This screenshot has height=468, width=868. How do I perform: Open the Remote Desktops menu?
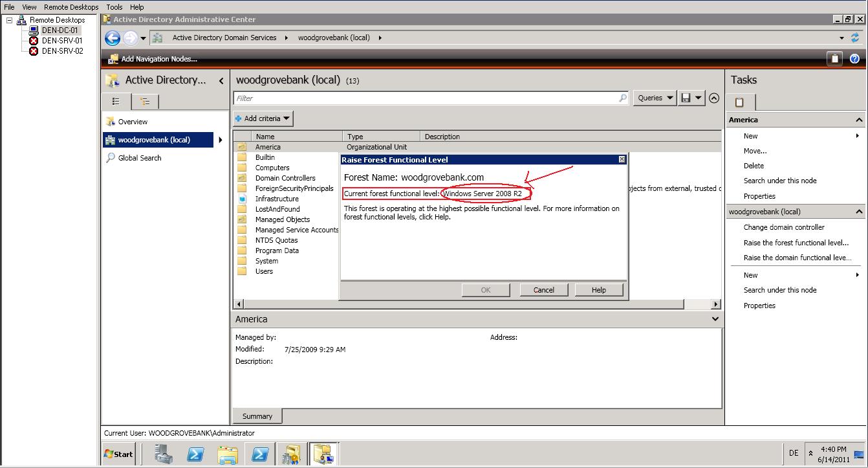[71, 7]
